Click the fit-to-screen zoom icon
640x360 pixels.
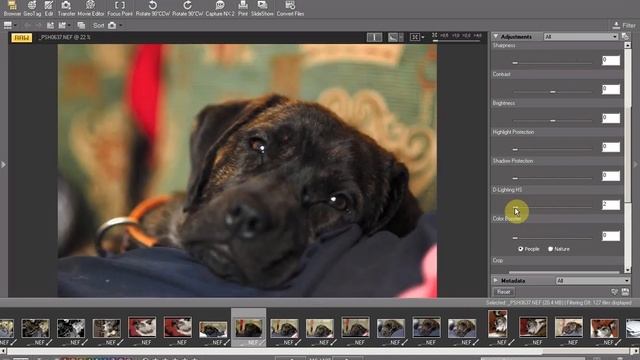tap(416, 37)
